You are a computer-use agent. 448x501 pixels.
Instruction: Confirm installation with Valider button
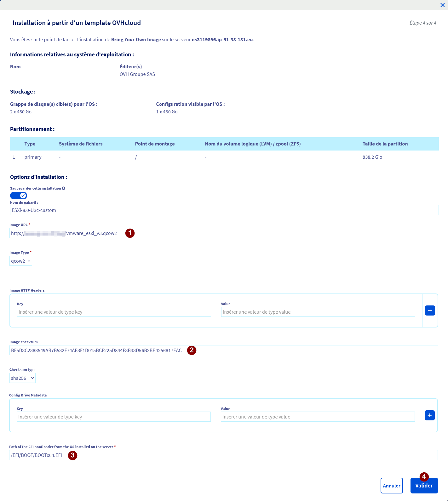tap(424, 486)
